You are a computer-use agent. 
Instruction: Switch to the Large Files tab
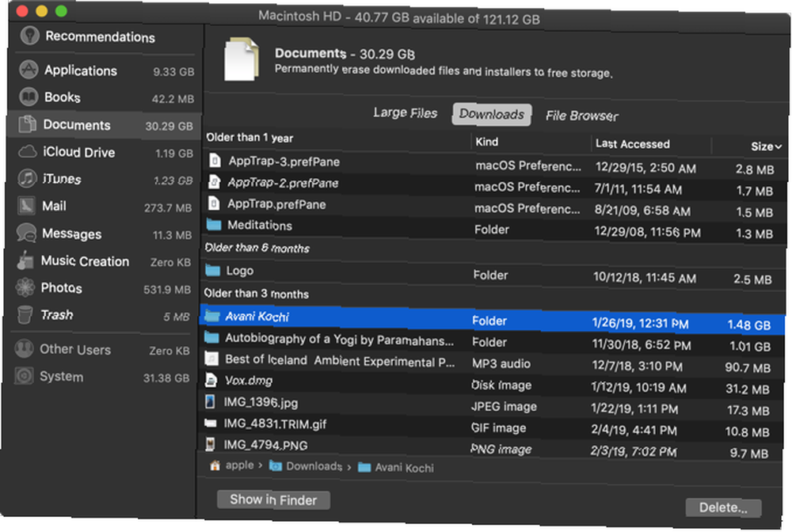405,113
